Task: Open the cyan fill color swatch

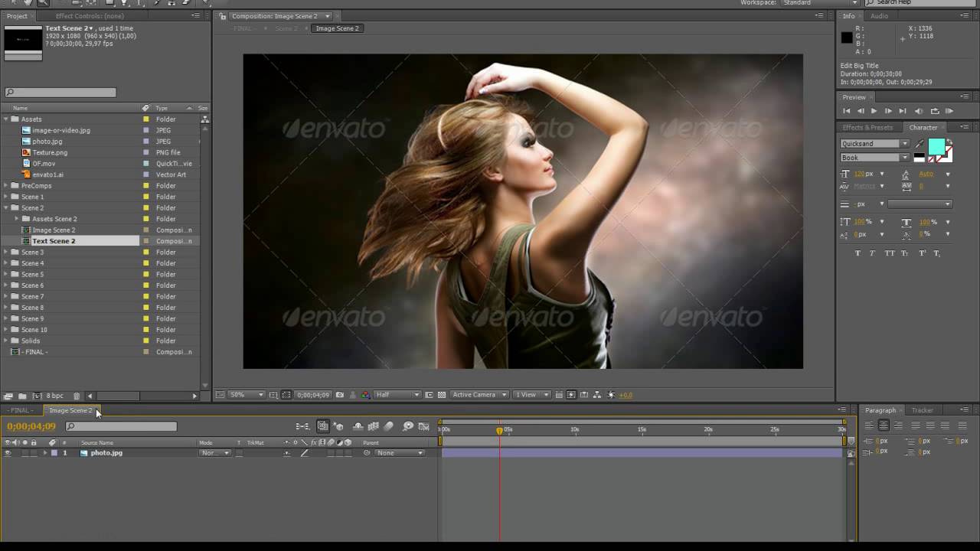Action: (x=936, y=146)
